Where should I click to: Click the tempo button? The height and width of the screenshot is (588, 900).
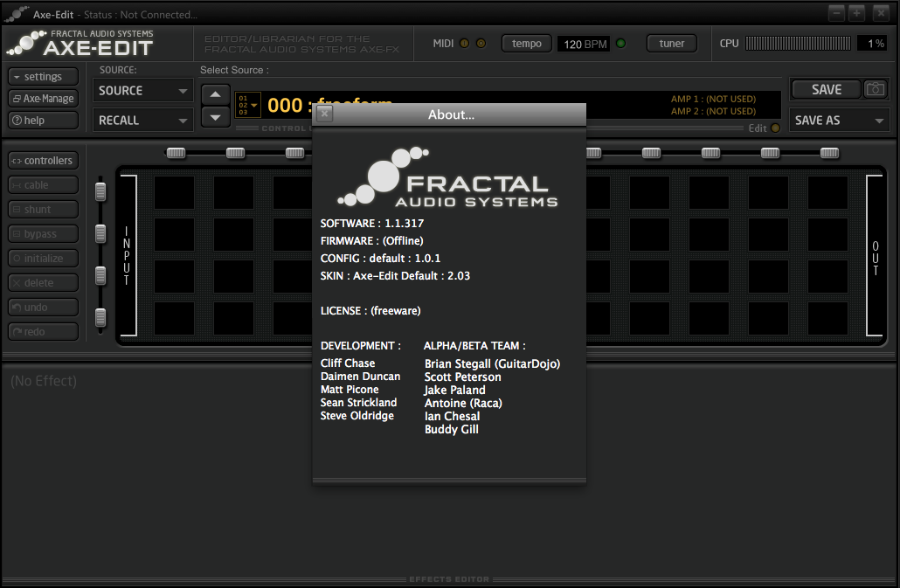point(526,43)
